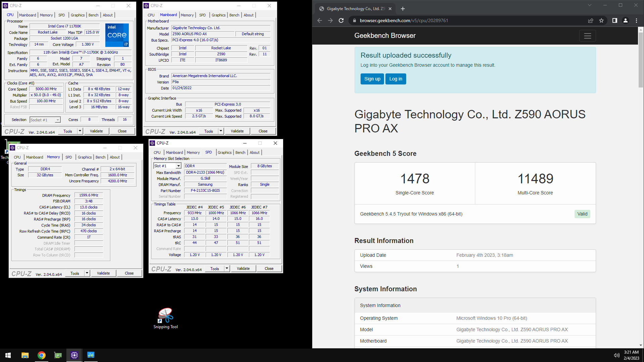Click the BIOS version F9a field
Viewport: 644px width, 362px height.
tap(221, 82)
